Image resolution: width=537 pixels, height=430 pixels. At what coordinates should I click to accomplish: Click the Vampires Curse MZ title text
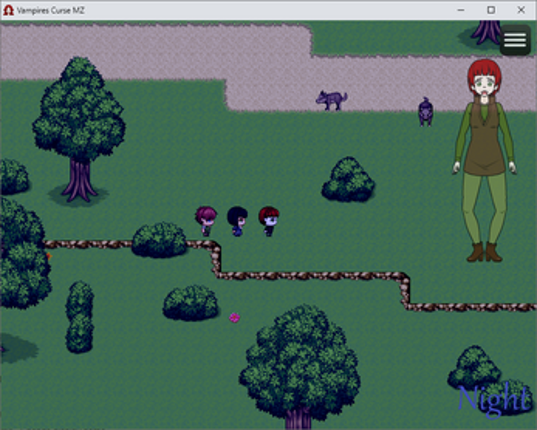tap(51, 11)
